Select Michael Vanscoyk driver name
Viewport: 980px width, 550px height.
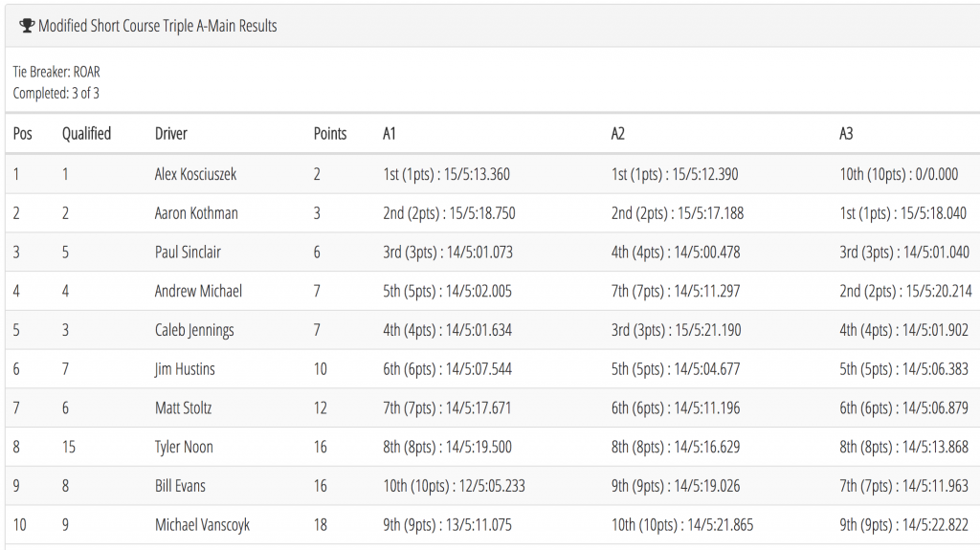click(x=202, y=525)
